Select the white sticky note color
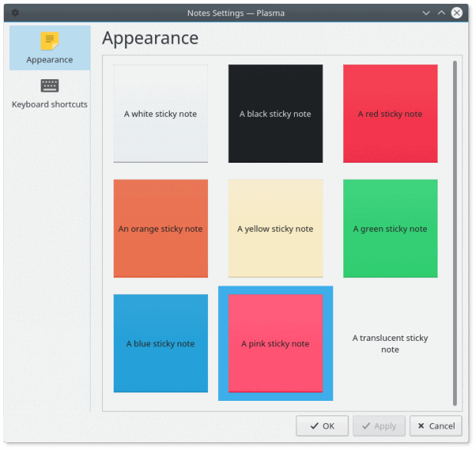The width and height of the screenshot is (476, 450). 160,114
